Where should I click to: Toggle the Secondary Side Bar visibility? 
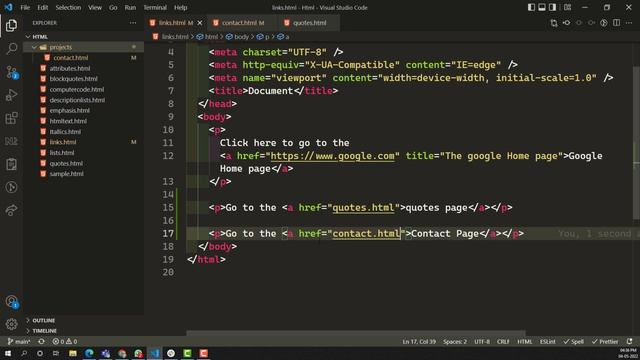552,7
